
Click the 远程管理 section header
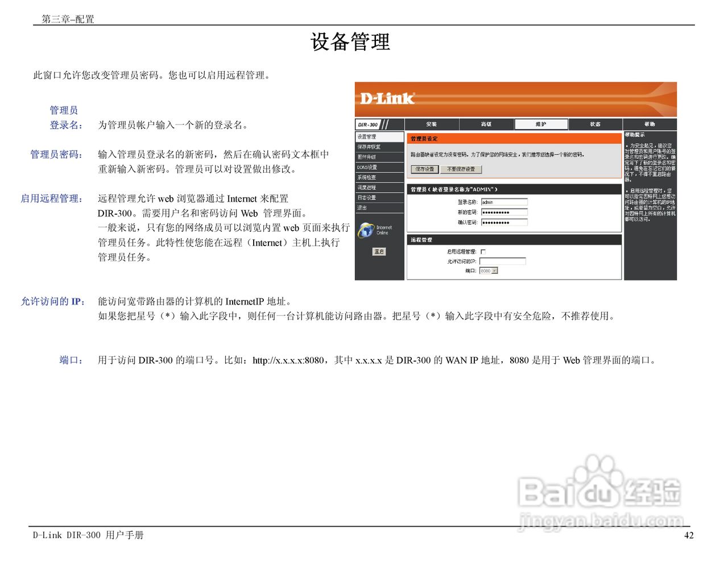[x=514, y=240]
